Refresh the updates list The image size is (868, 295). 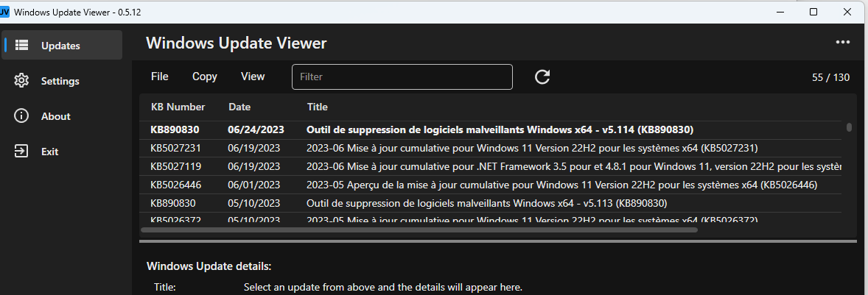coord(542,77)
